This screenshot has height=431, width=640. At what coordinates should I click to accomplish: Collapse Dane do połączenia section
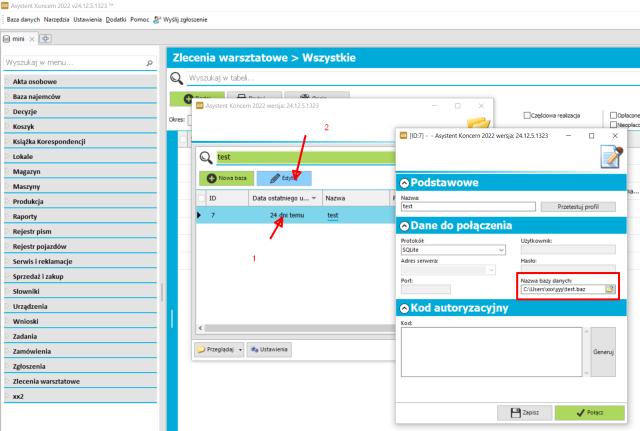404,226
